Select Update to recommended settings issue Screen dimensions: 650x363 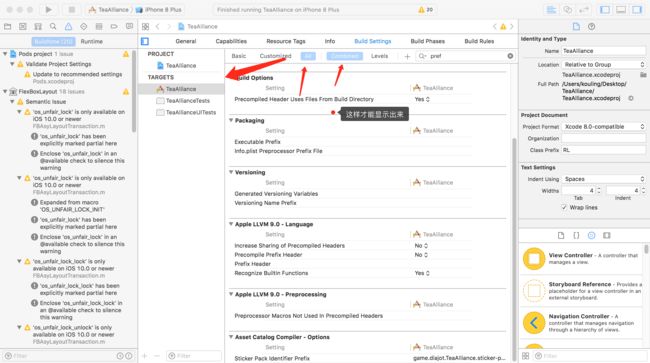[77, 74]
